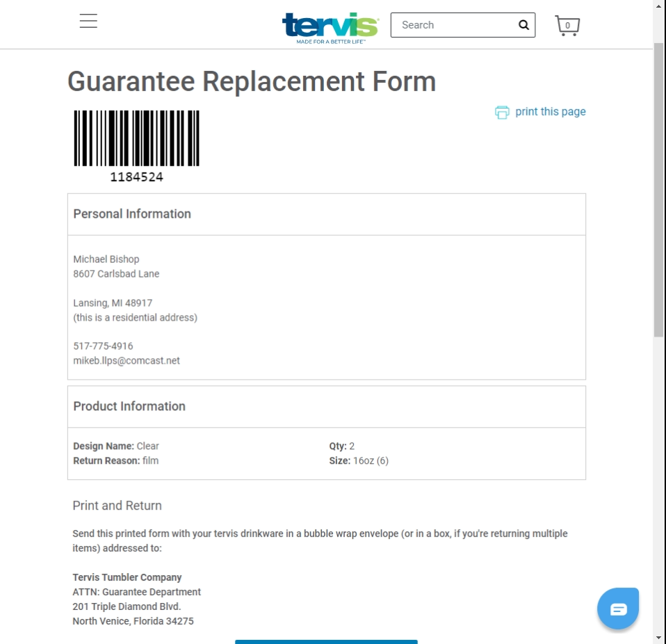The image size is (666, 644).
Task: Click the Guarantee Replacement Form heading
Action: click(x=252, y=81)
